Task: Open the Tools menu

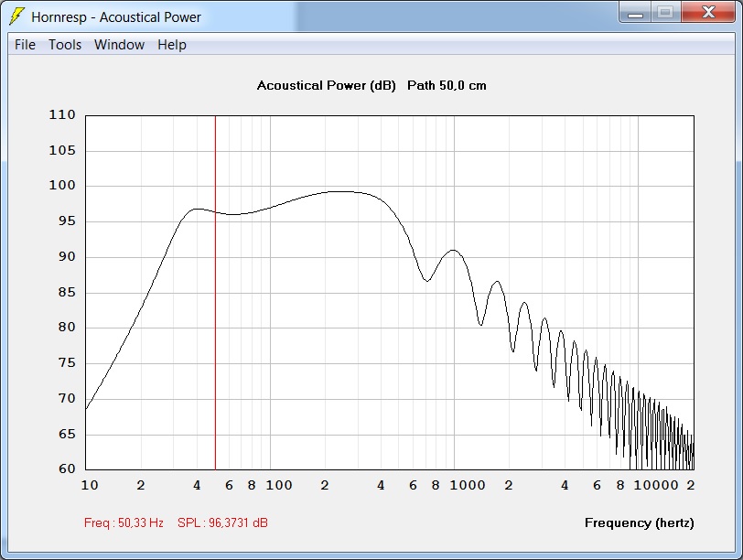Action: coord(65,45)
